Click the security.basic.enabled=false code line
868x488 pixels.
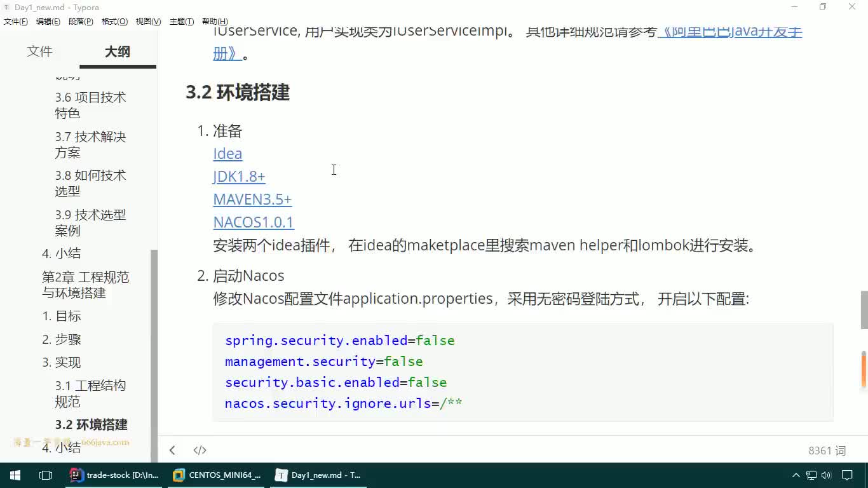click(x=336, y=383)
